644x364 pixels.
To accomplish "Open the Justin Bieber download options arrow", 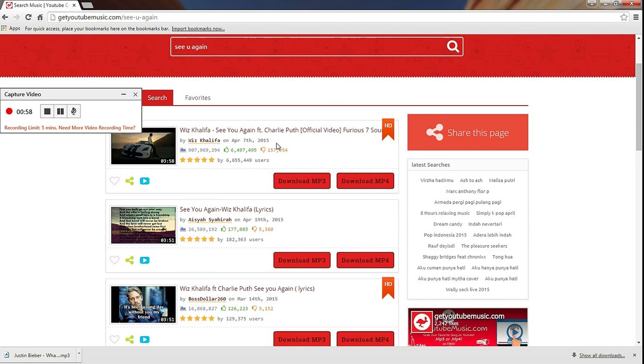I will (79, 355).
